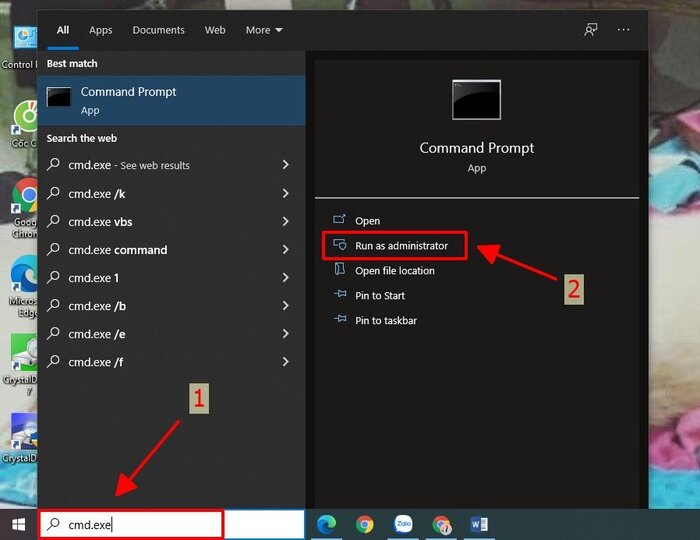Open Microsoft Edge from the taskbar
Image resolution: width=700 pixels, height=540 pixels.
(x=327, y=524)
